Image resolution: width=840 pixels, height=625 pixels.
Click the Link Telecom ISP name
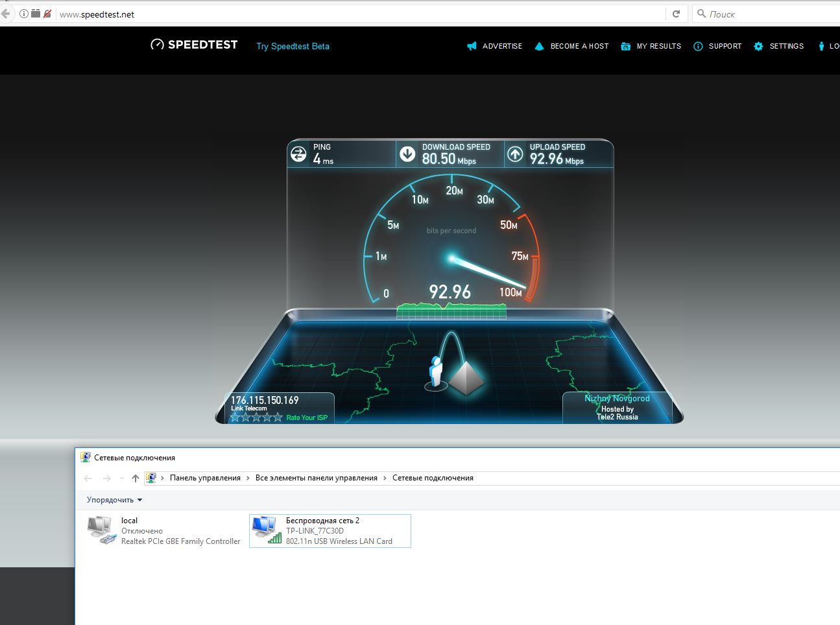[249, 408]
